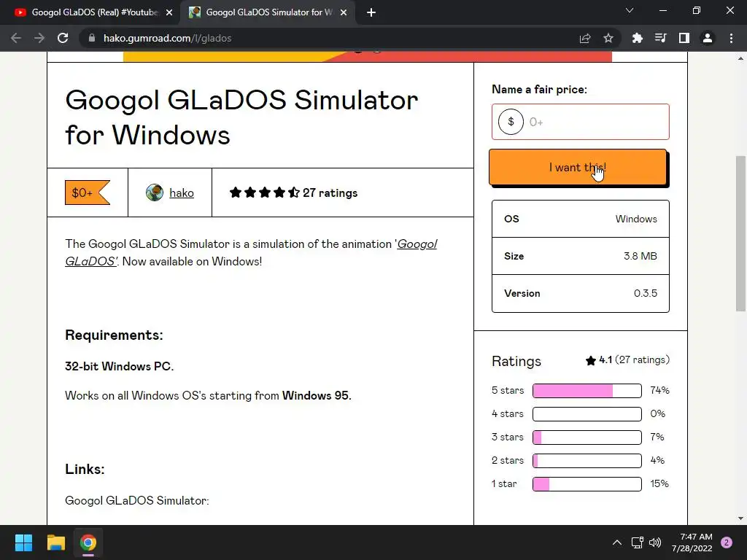Image resolution: width=747 pixels, height=560 pixels.
Task: Open the Chrome three-dot menu
Action: pyautogui.click(x=731, y=38)
